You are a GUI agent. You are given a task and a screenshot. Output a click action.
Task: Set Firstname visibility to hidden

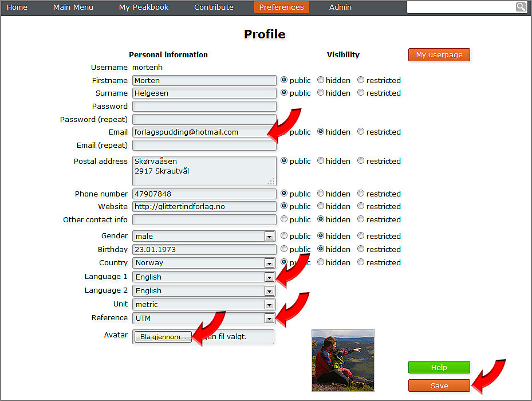coord(321,80)
